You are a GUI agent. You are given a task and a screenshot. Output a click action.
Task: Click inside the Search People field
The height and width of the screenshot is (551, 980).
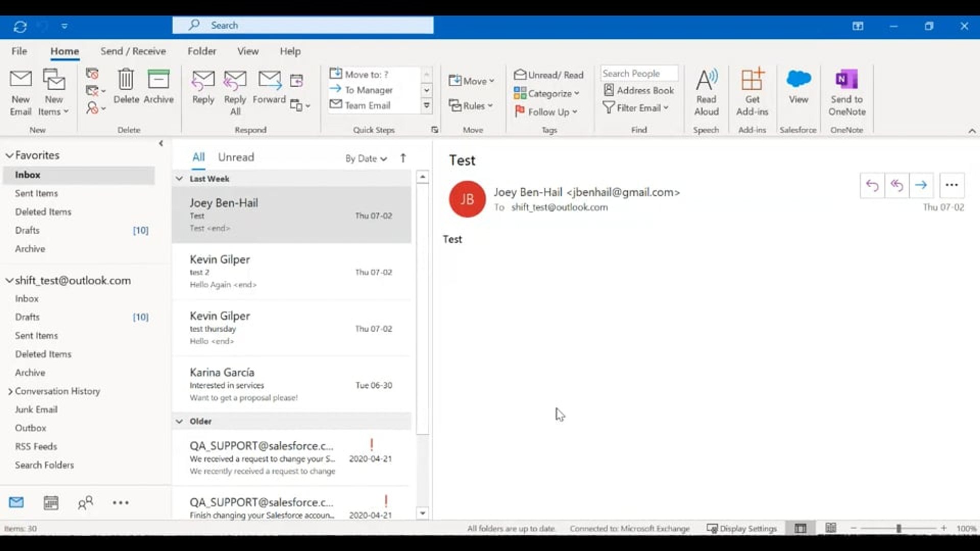[x=638, y=73]
